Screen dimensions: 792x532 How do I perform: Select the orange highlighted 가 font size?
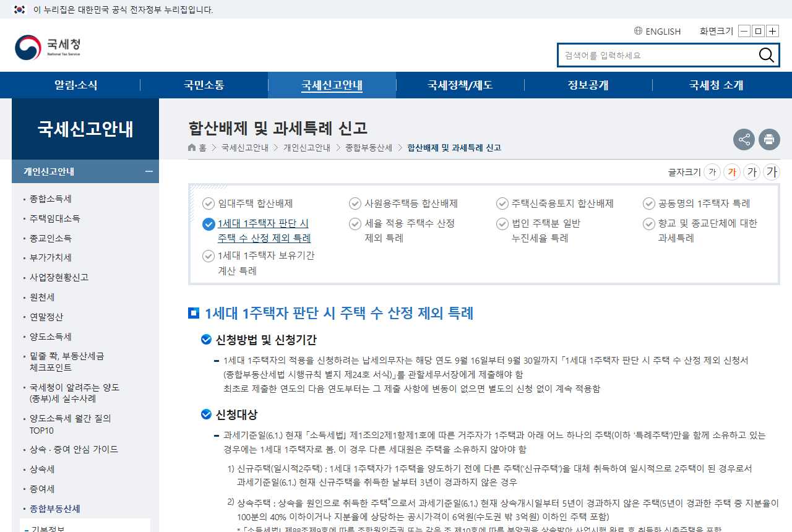point(732,172)
